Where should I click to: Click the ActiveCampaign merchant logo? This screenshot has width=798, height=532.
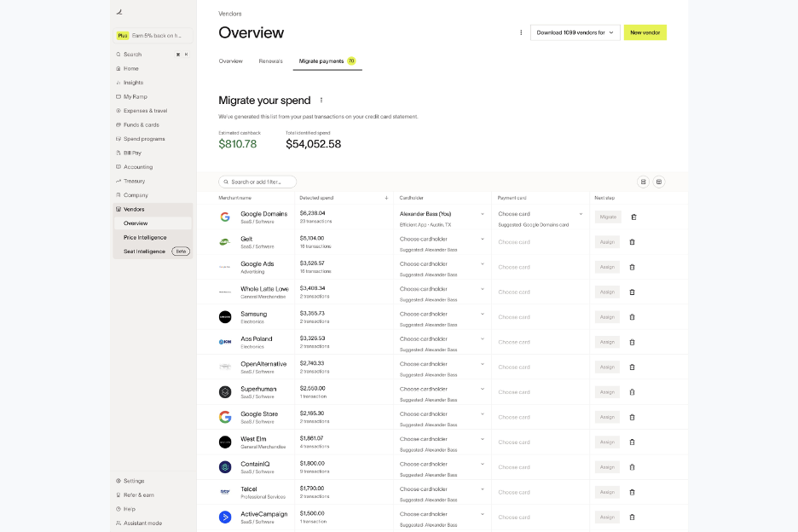225,518
